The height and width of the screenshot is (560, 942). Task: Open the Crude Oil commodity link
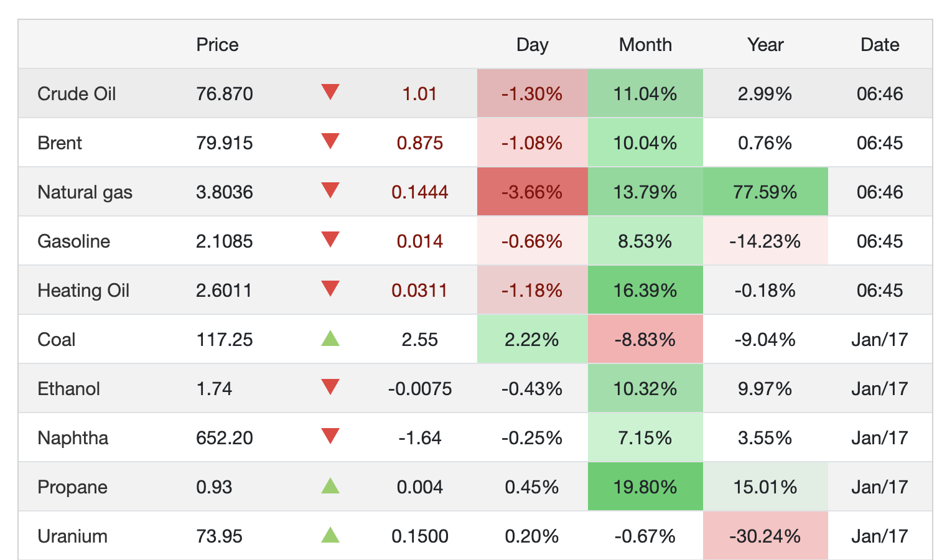tap(77, 94)
